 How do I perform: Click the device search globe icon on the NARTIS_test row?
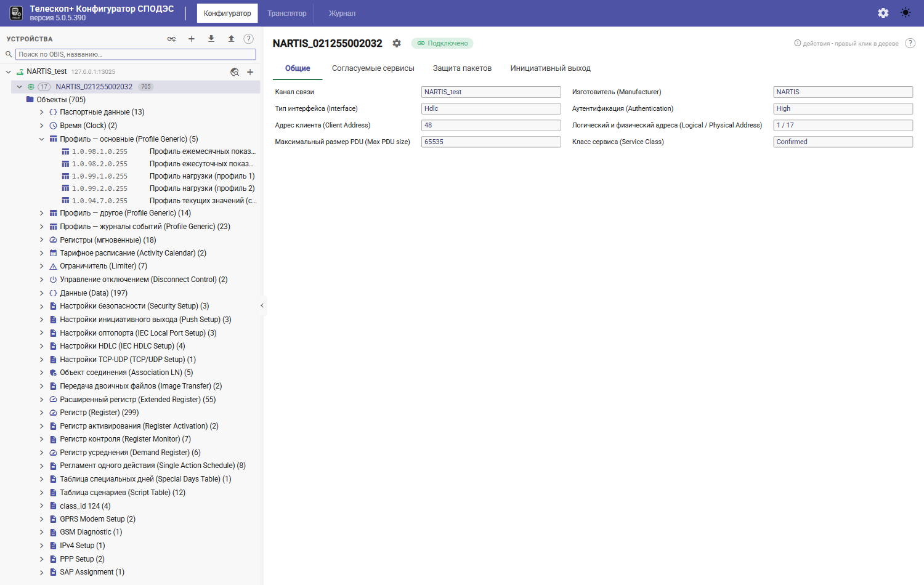[235, 72]
